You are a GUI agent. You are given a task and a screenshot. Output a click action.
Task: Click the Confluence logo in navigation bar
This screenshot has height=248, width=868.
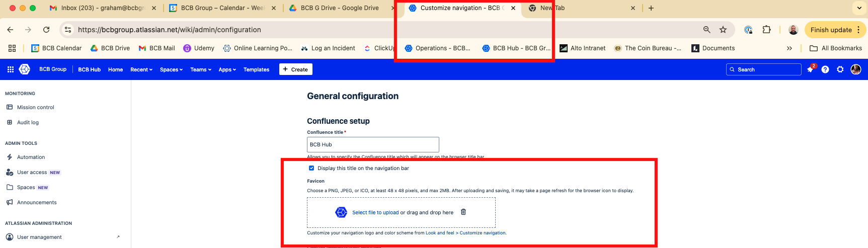[25, 69]
